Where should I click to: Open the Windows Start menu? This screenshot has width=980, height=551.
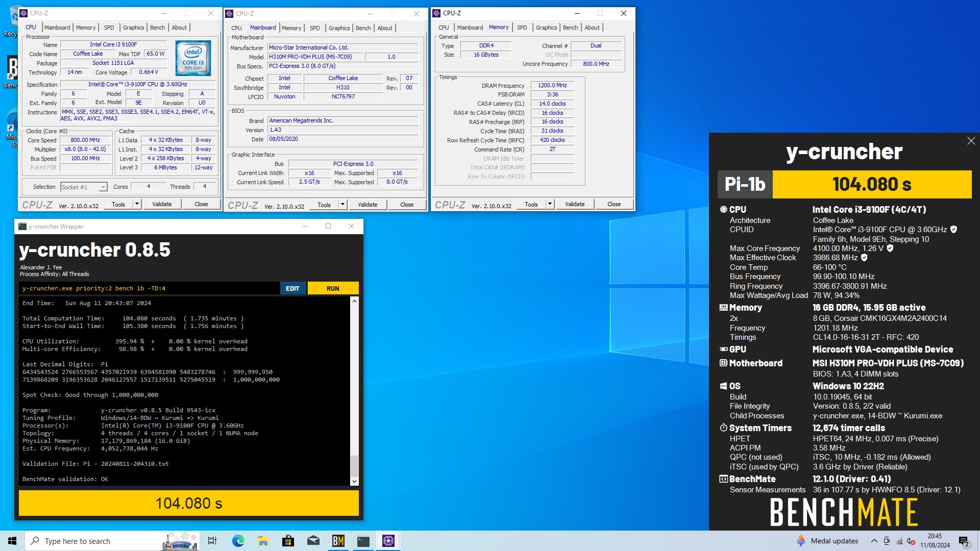12,541
